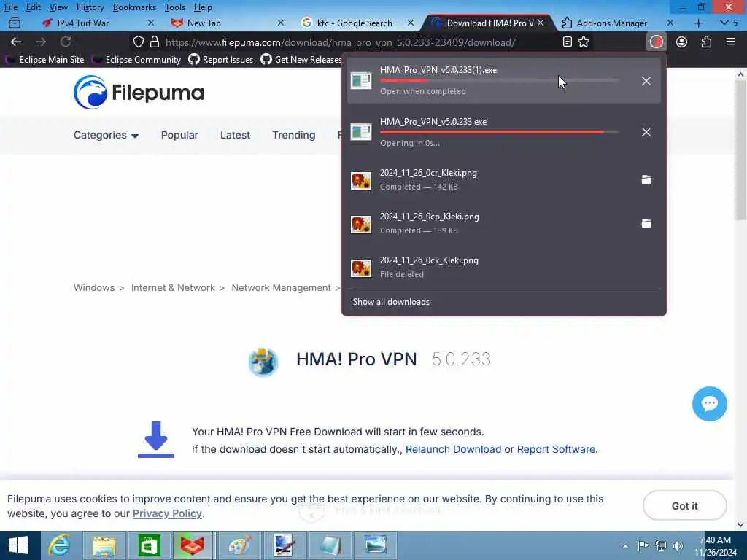Reload the page with the refresh icon

66,42
